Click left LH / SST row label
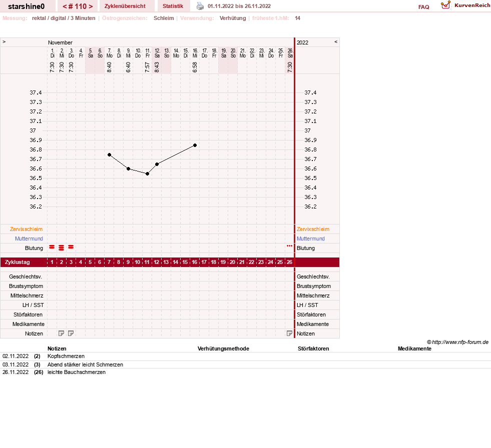 [x=33, y=305]
